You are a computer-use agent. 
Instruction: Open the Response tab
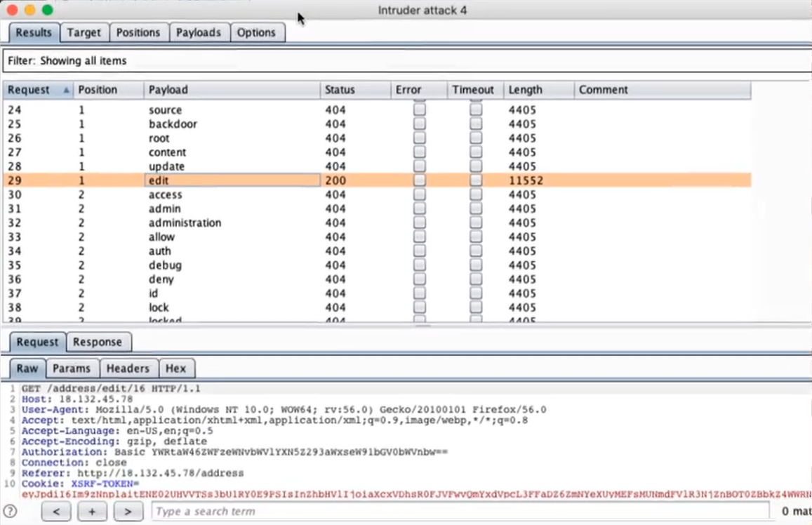[x=98, y=342]
